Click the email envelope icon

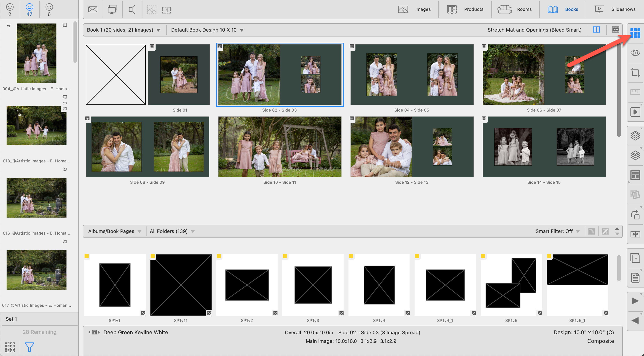coord(93,9)
